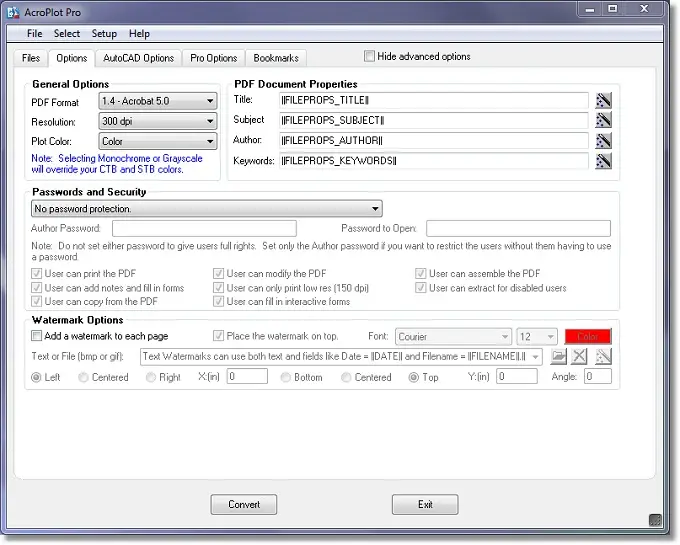Pick watermark color via red Color button

click(x=588, y=337)
